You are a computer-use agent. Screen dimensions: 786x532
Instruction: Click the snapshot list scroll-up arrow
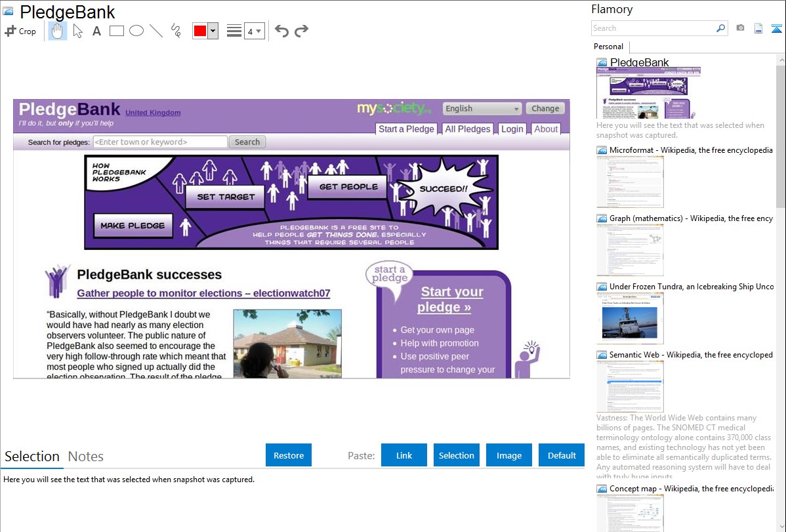(x=781, y=60)
